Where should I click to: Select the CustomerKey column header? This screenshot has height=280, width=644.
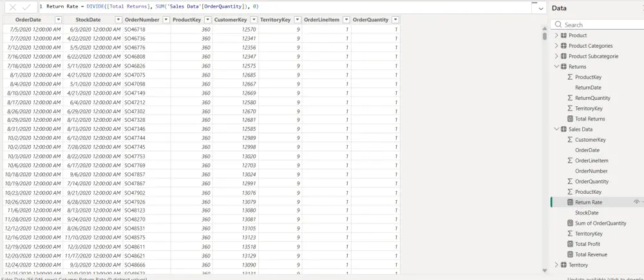pyautogui.click(x=231, y=20)
